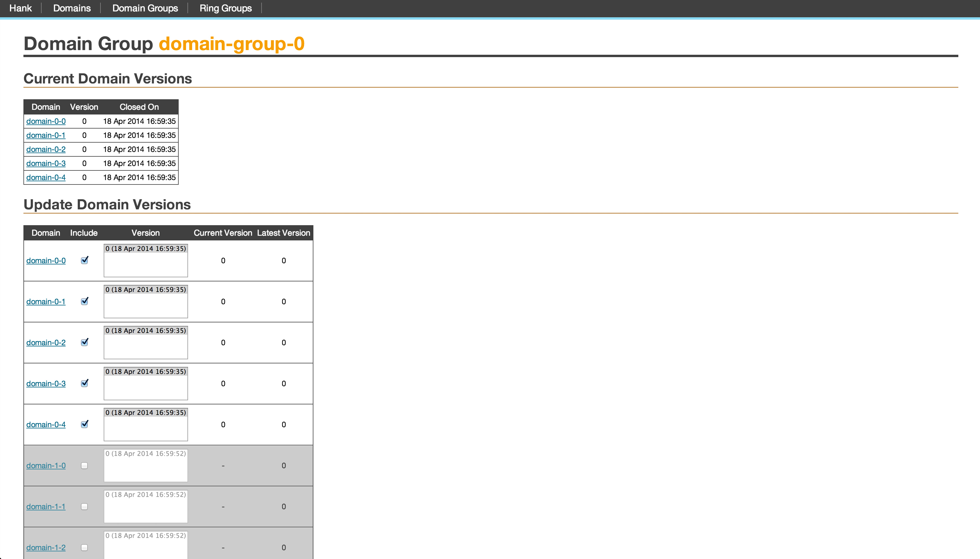
Task: Open domain-0-1 link in Current Domain Versions
Action: [x=46, y=135]
